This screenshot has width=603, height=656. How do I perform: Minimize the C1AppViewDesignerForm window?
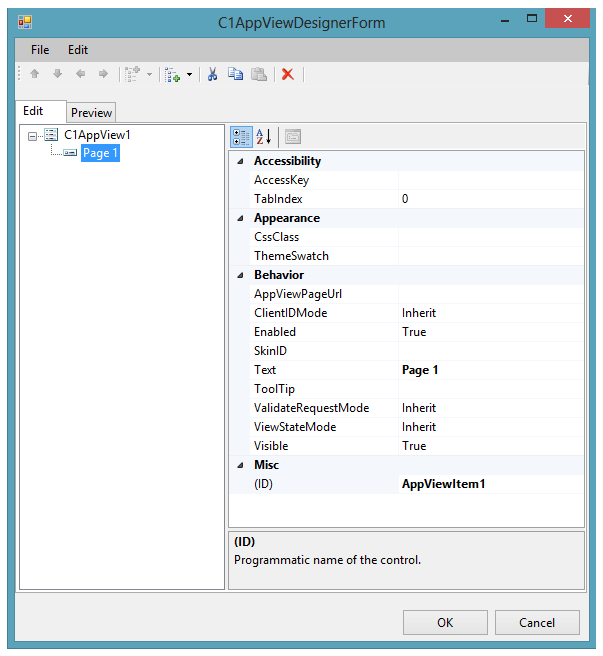pyautogui.click(x=505, y=19)
